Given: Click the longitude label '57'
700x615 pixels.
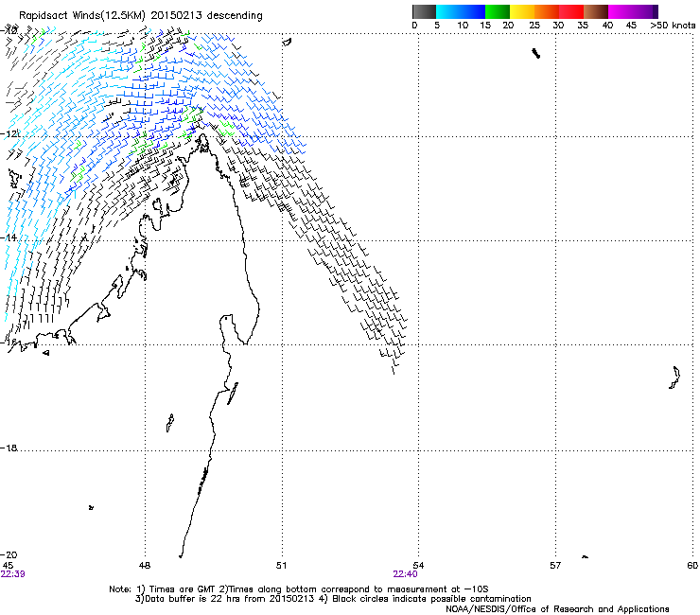Looking at the screenshot, I should [555, 566].
